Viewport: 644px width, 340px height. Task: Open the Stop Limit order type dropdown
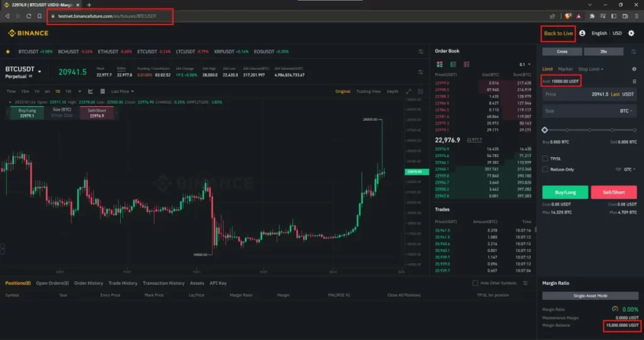591,69
